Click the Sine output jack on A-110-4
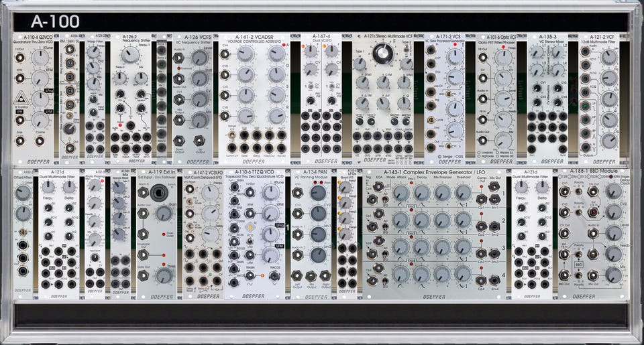 19,141
